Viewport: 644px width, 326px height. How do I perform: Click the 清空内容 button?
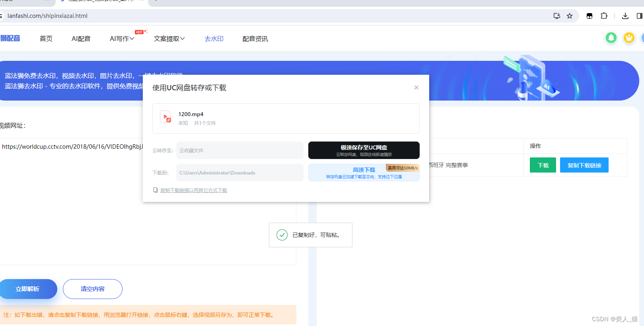tap(92, 289)
